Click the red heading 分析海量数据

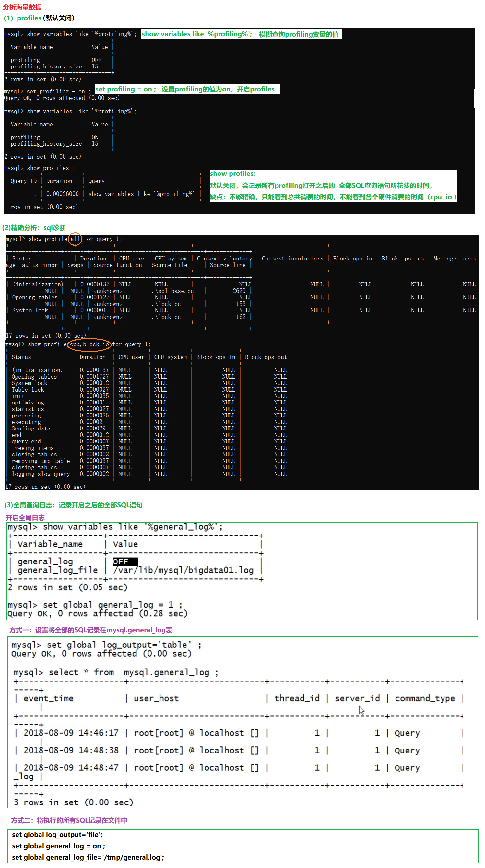(22, 7)
